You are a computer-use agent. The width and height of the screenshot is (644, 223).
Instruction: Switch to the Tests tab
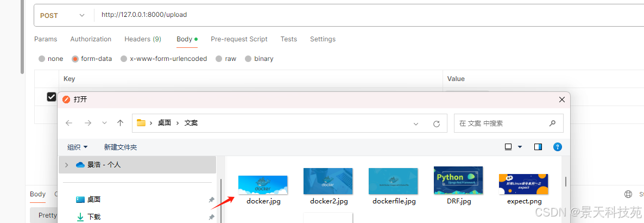(289, 39)
